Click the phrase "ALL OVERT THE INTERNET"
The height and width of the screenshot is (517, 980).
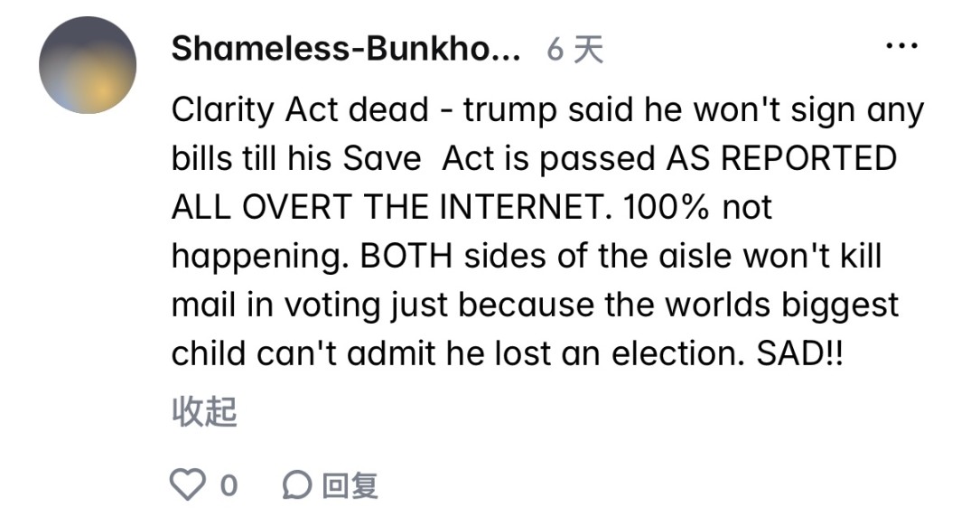[x=386, y=208]
